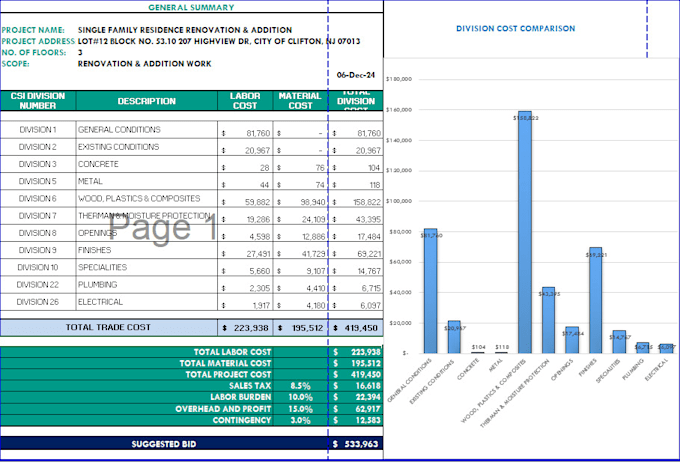680x462 pixels.
Task: Select the DIVISION COST COMPARISON chart title
Action: 516,28
